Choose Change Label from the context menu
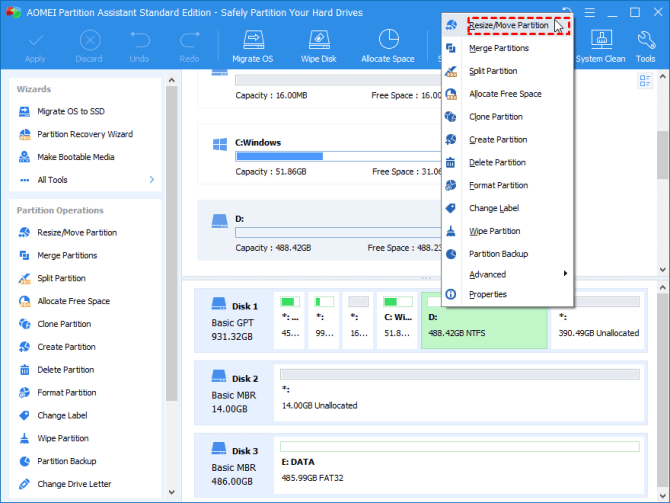 click(x=508, y=208)
